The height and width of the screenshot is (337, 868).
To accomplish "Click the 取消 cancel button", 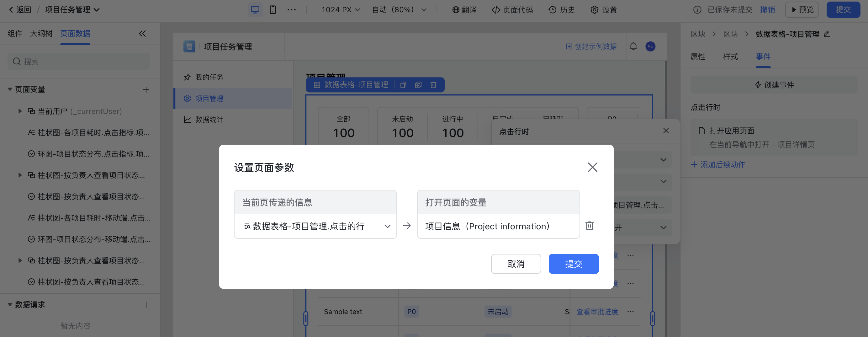I will click(x=516, y=264).
